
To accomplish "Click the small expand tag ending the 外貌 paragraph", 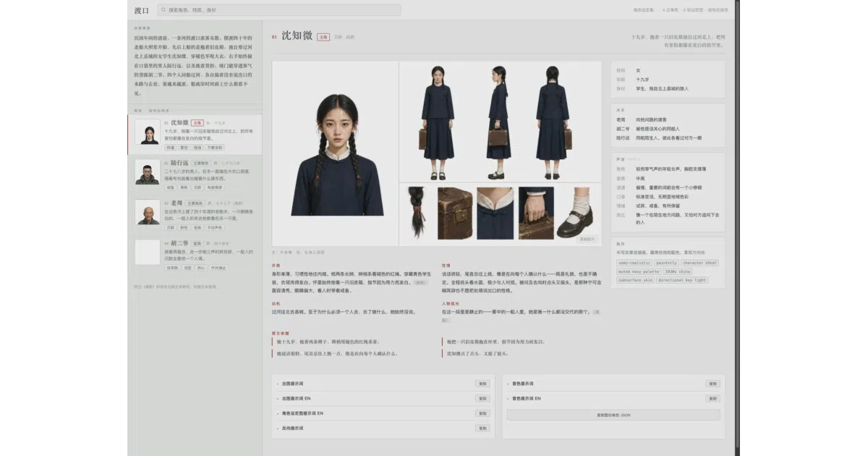I will tap(420, 282).
